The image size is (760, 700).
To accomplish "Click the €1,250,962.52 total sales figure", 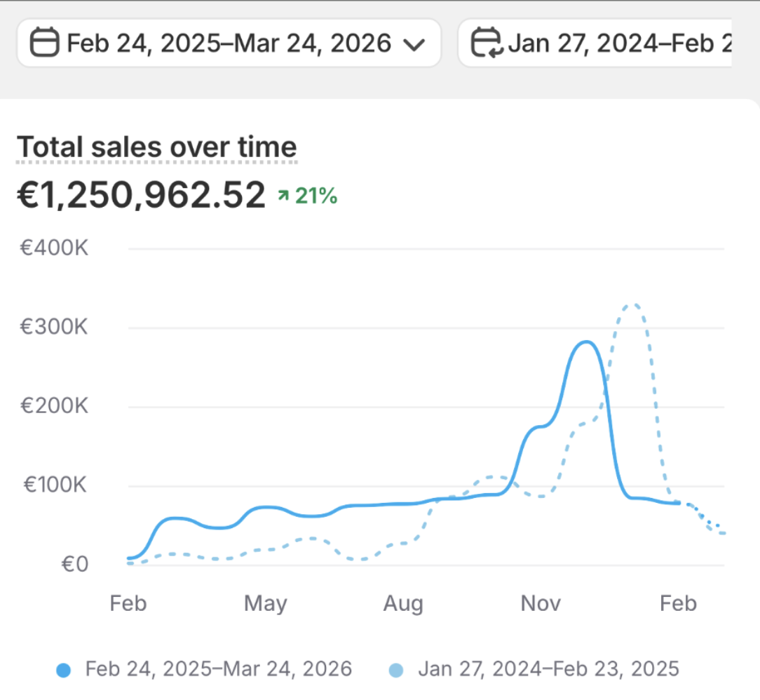I will click(x=141, y=195).
